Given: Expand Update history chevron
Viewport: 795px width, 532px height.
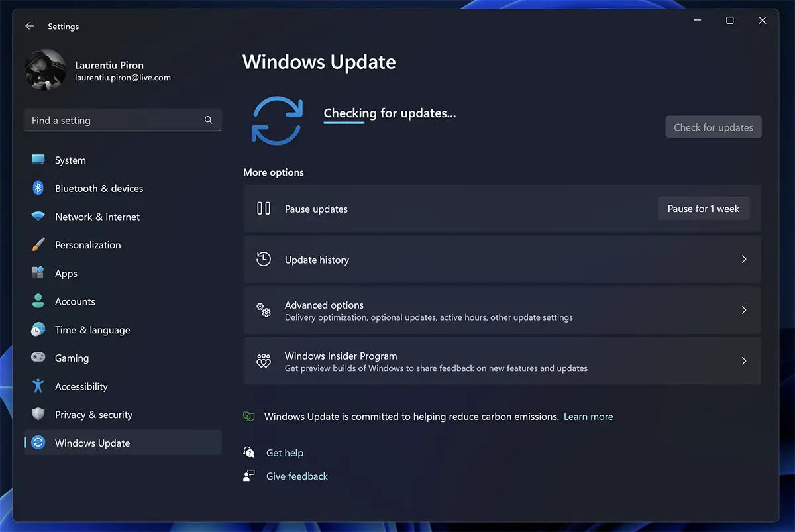Looking at the screenshot, I should click(x=744, y=260).
